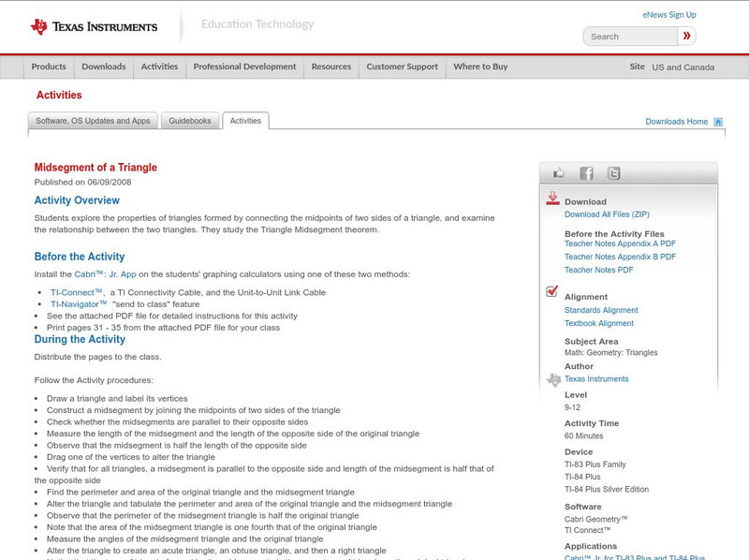
Task: Open the TI-Navigator link
Action: 79,304
